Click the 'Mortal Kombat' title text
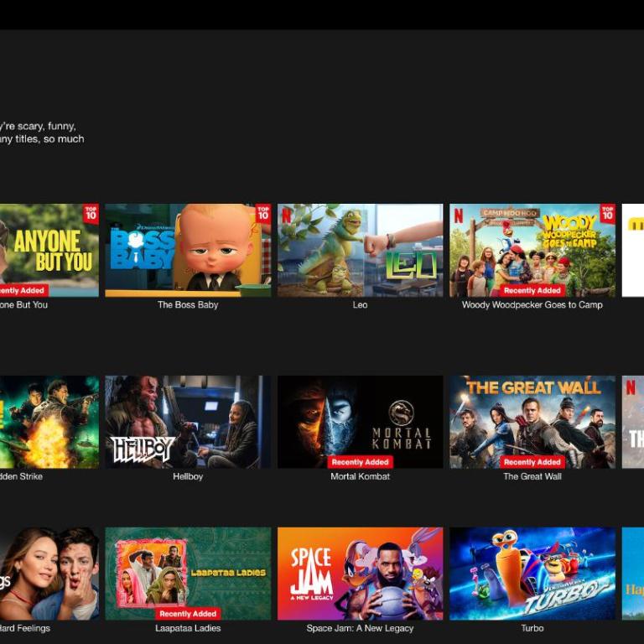644x644 pixels. tap(361, 476)
